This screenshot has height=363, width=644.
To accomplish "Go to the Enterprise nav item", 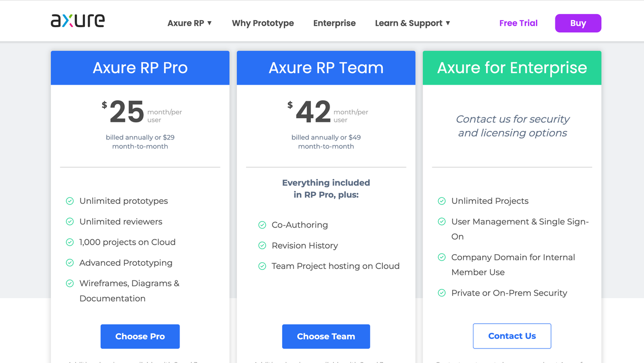I will pyautogui.click(x=335, y=23).
